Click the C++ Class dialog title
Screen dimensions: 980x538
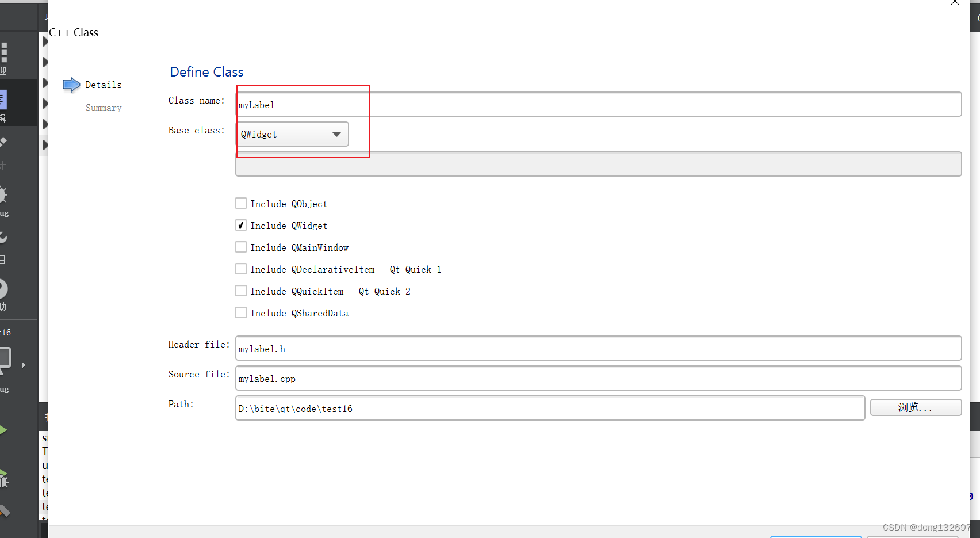(74, 33)
